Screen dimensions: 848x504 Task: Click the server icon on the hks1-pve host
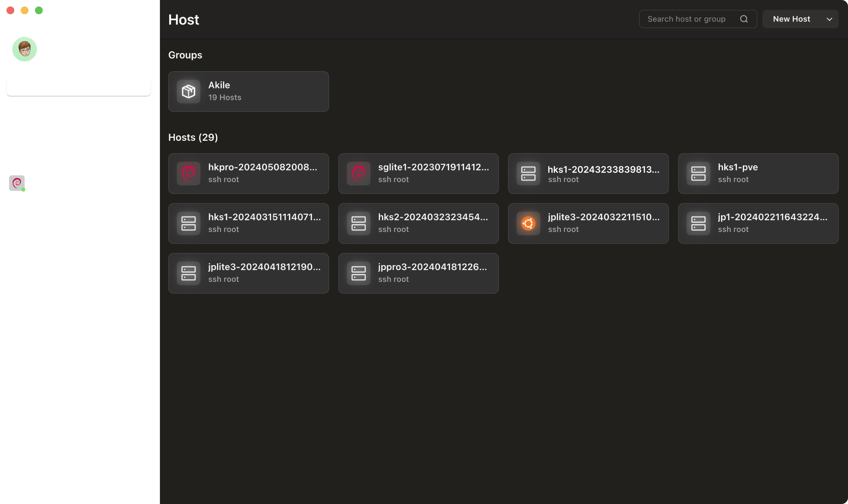click(698, 173)
